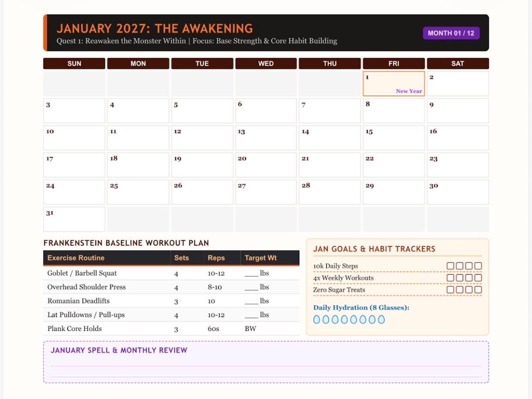This screenshot has width=532, height=399.
Task: Tick first 4x Weekly Workouts checkbox
Action: click(x=451, y=278)
